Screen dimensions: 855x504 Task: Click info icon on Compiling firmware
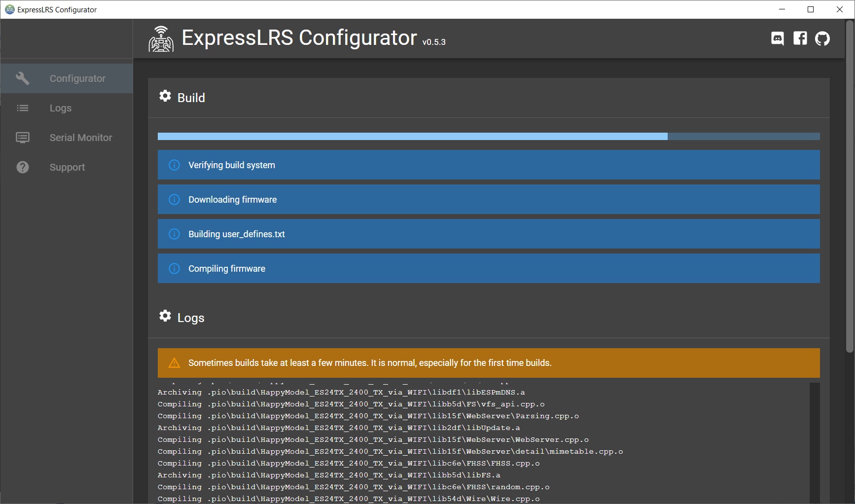click(174, 268)
